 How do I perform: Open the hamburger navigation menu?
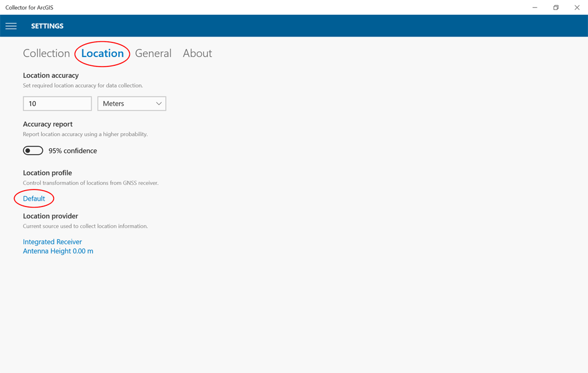coord(11,26)
